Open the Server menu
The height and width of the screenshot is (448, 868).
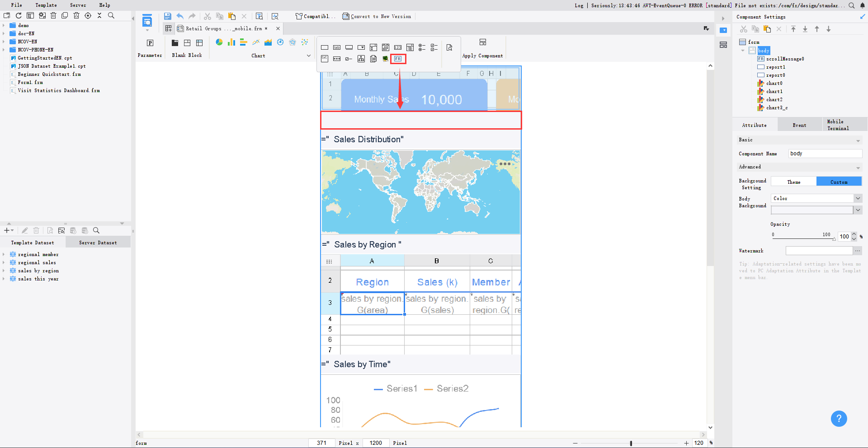[78, 5]
